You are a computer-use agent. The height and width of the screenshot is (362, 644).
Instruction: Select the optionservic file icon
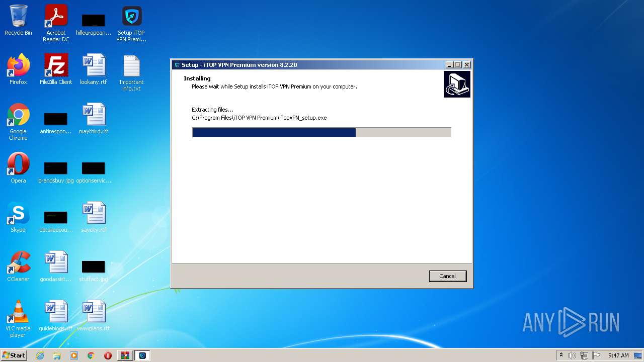point(94,172)
